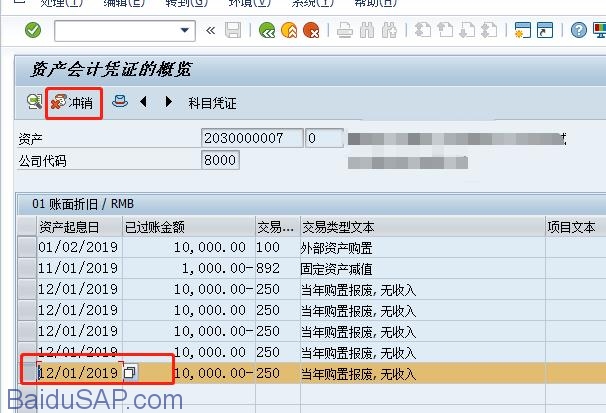Click the search help icon in highlighted date cell
Viewport: 606px width, 413px height.
(x=130, y=373)
